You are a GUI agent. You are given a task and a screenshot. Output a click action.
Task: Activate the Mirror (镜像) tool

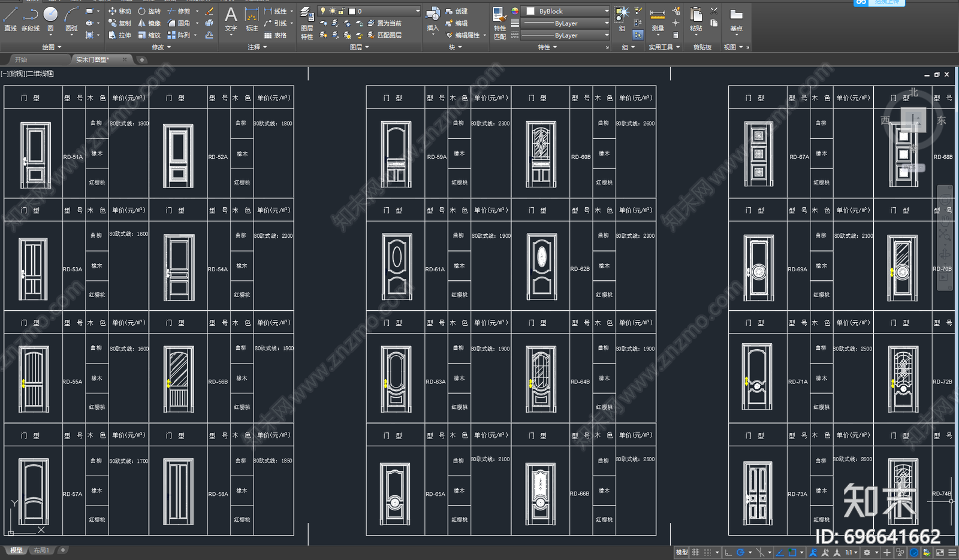tap(149, 23)
